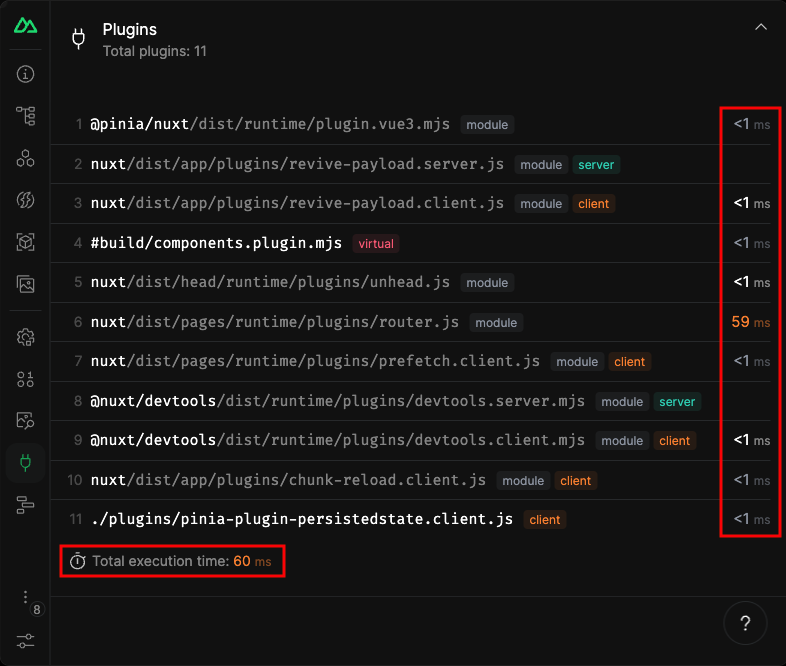Open #build/components.plugin.mjs entry

216,243
